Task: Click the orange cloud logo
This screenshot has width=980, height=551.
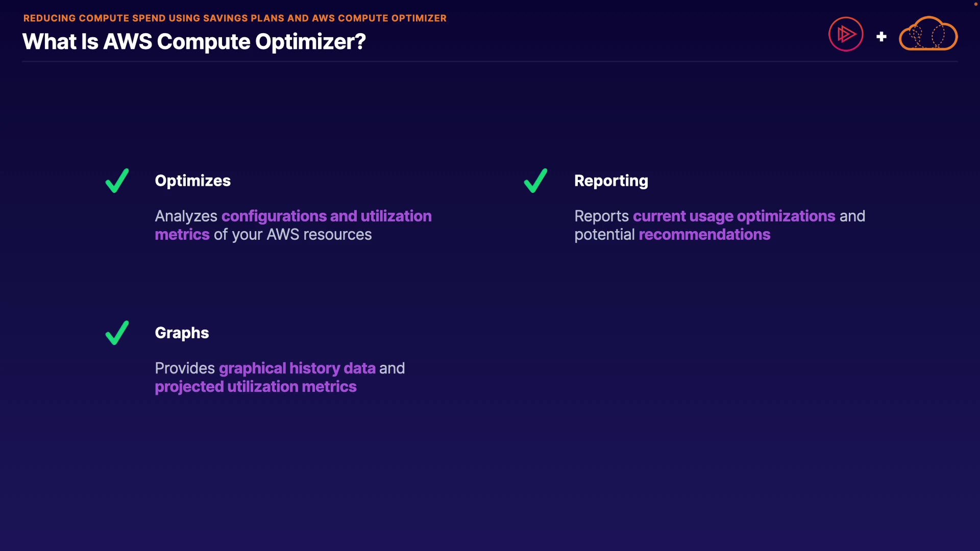Action: pyautogui.click(x=928, y=34)
